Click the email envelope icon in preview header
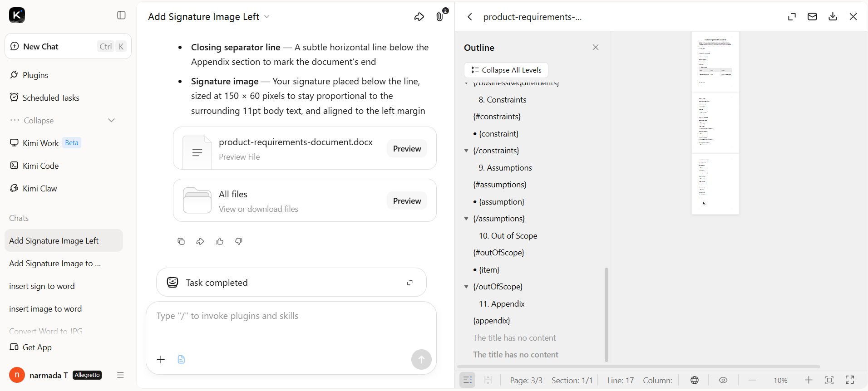Image resolution: width=868 pixels, height=391 pixels. 812,17
